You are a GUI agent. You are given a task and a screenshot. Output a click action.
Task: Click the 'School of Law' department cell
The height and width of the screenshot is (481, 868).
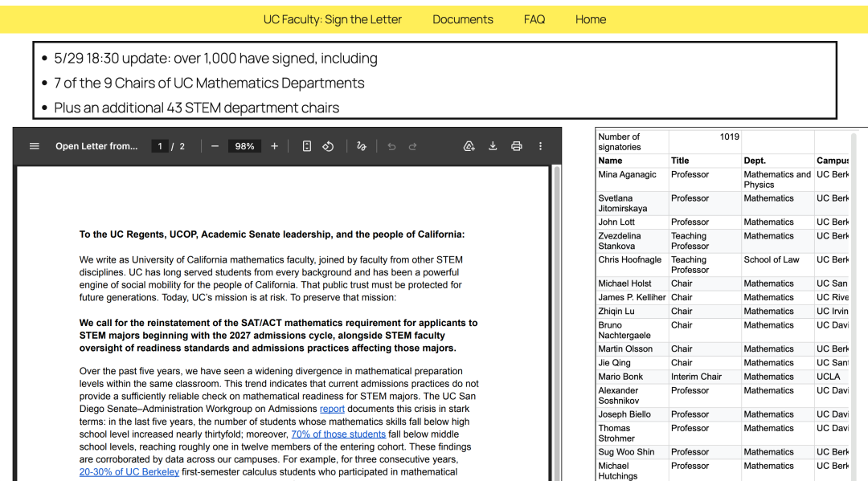[778, 265]
